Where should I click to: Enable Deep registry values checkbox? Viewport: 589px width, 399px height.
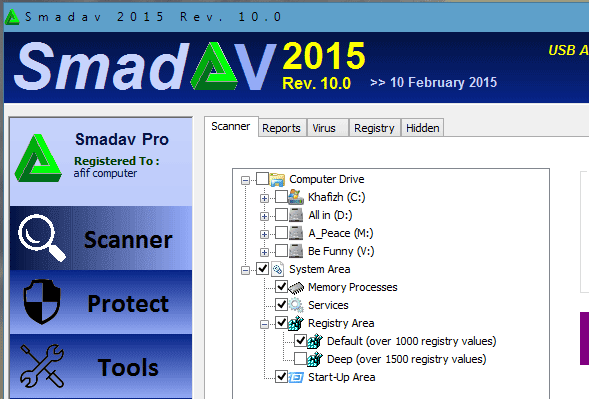point(300,358)
